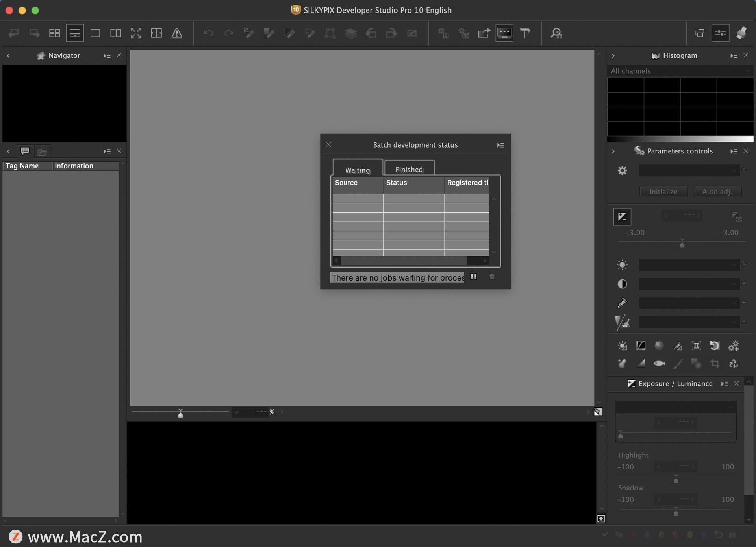
Task: Open the All channels histogram dropdown
Action: pyautogui.click(x=680, y=71)
